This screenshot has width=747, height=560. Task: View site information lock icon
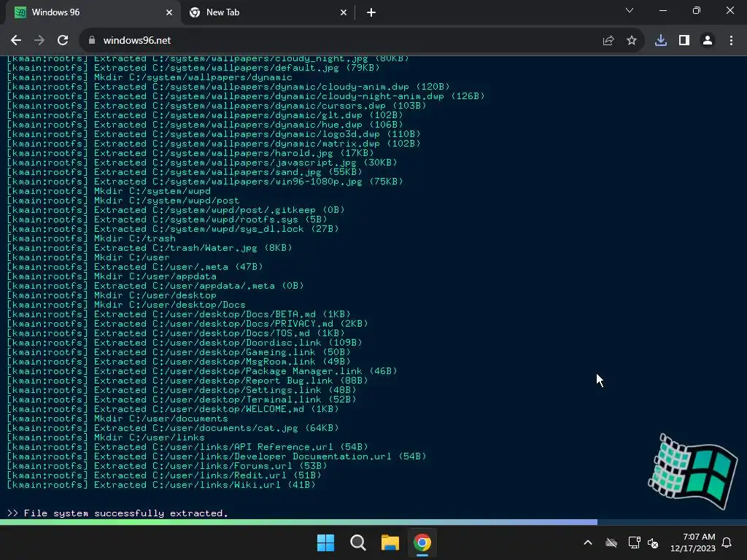92,41
